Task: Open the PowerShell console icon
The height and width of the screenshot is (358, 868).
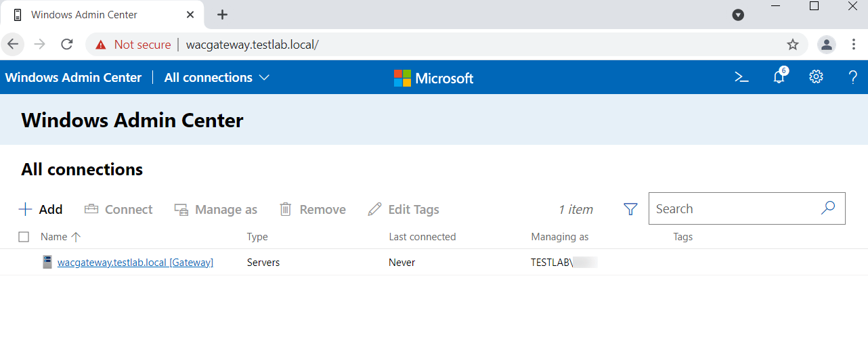Action: (x=741, y=77)
